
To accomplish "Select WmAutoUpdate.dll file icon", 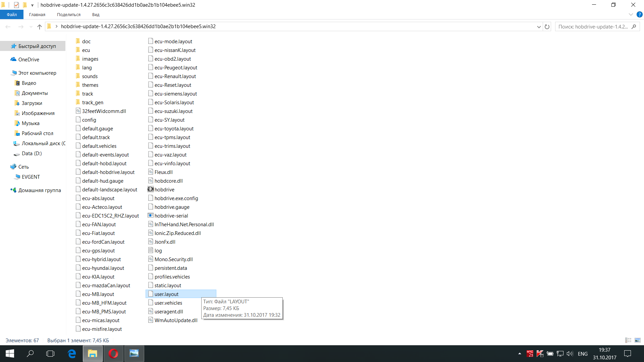I will (151, 320).
